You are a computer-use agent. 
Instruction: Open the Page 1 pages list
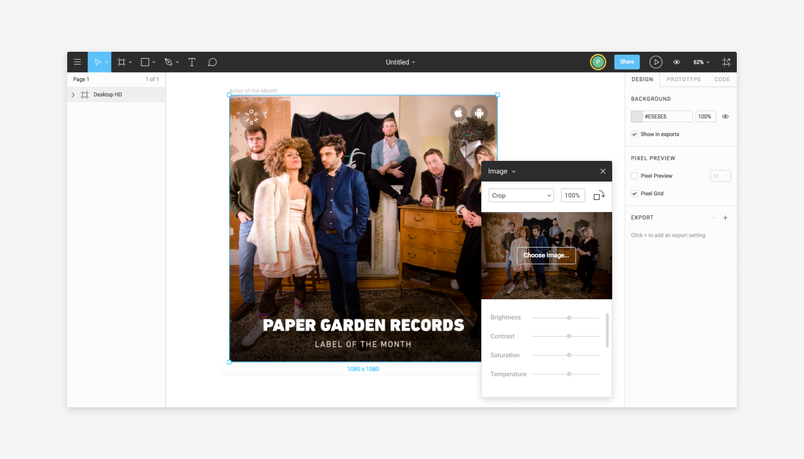(81, 79)
